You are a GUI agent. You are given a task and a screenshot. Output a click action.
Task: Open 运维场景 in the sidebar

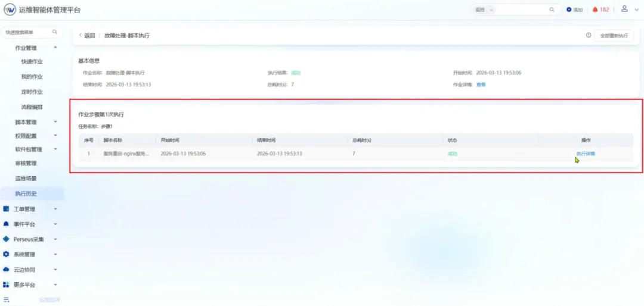26,179
